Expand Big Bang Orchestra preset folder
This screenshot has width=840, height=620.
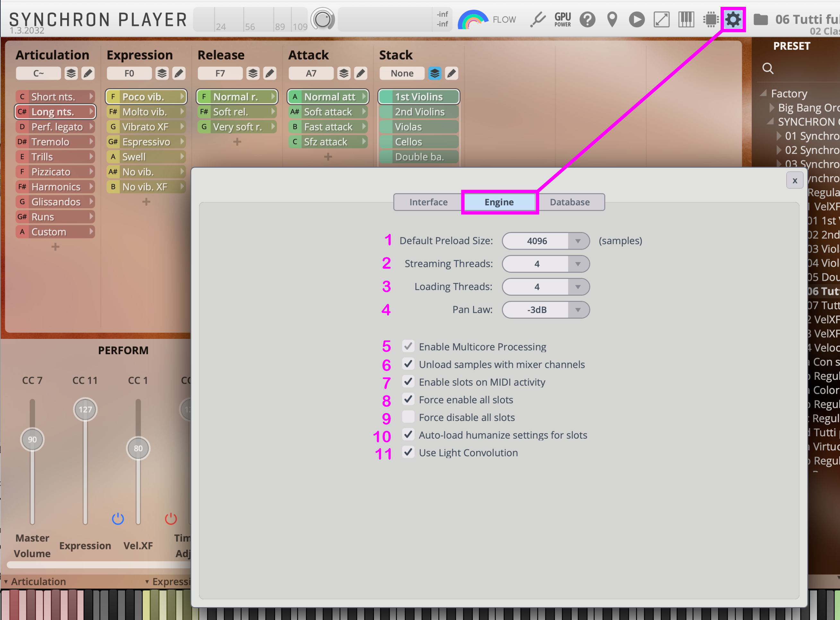[772, 108]
